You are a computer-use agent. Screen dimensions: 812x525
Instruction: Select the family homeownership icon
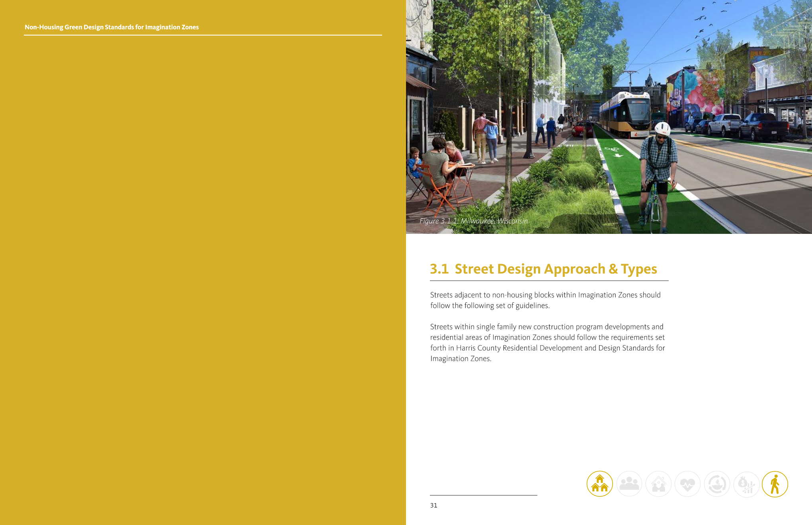(x=658, y=483)
